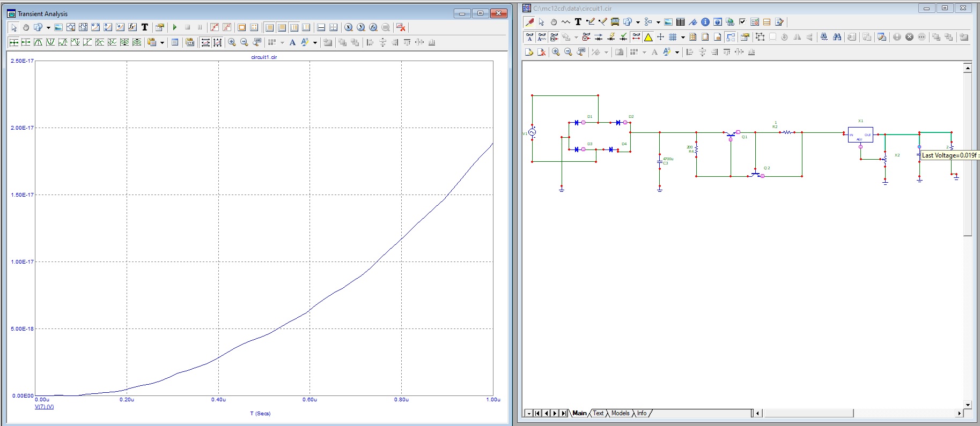Click the schematic vertical scrollbar down arrow
Image resolution: width=980 pixels, height=426 pixels.
coord(968,405)
